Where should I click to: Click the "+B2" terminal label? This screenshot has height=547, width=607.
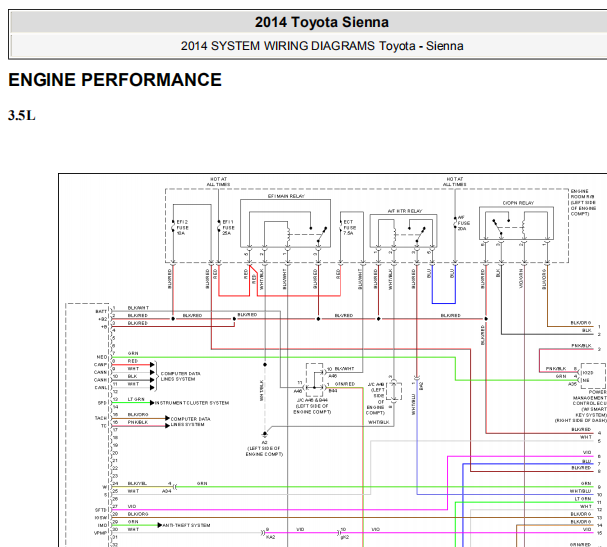click(x=103, y=319)
